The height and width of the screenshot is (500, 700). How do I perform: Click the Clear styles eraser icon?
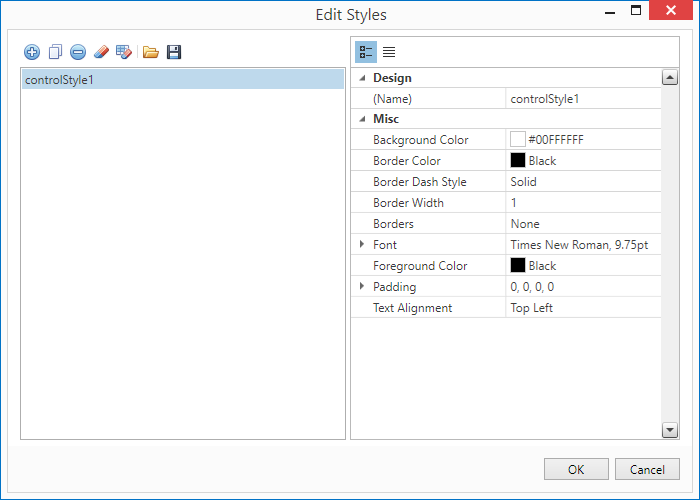pyautogui.click(x=100, y=52)
